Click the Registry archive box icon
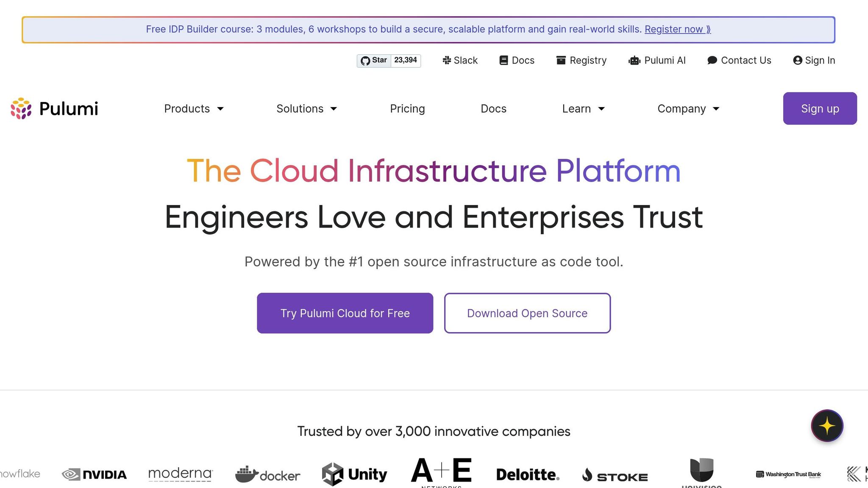868x488 pixels. click(x=561, y=61)
